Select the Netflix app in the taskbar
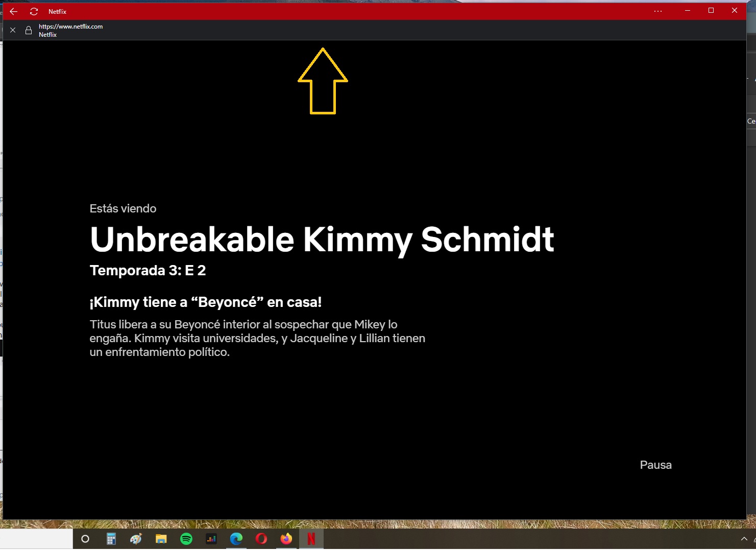756x550 pixels. (x=311, y=539)
